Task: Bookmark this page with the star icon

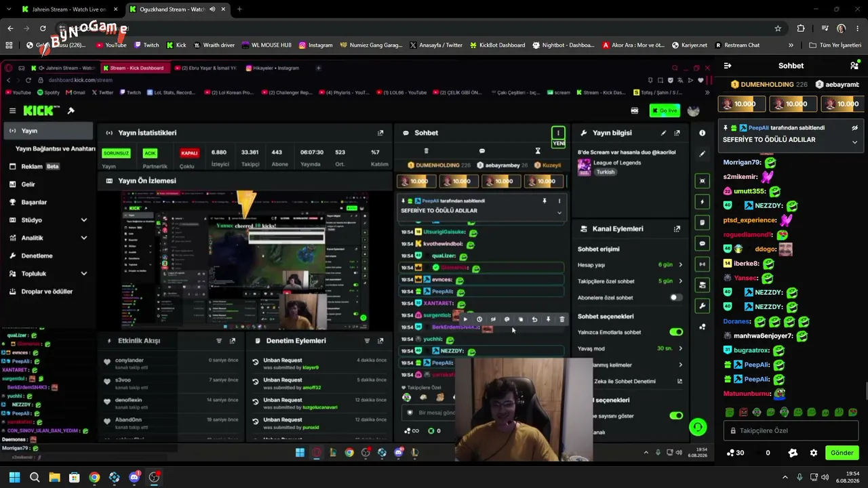Action: pos(778,28)
